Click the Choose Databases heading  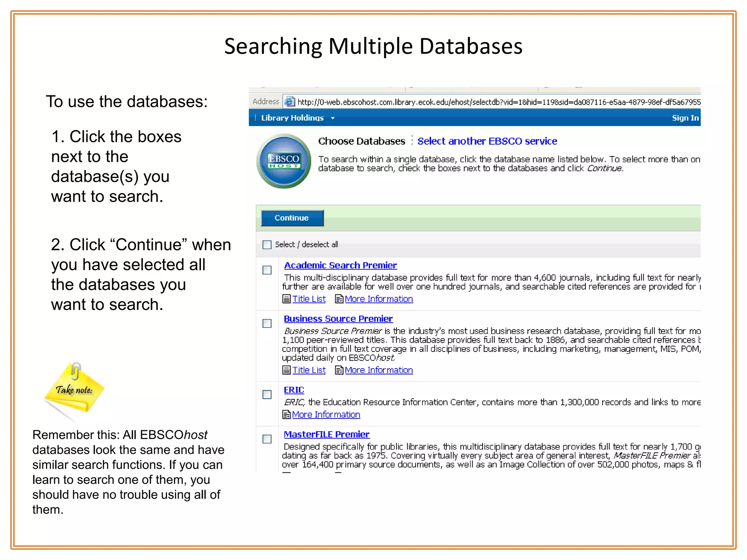(x=361, y=141)
